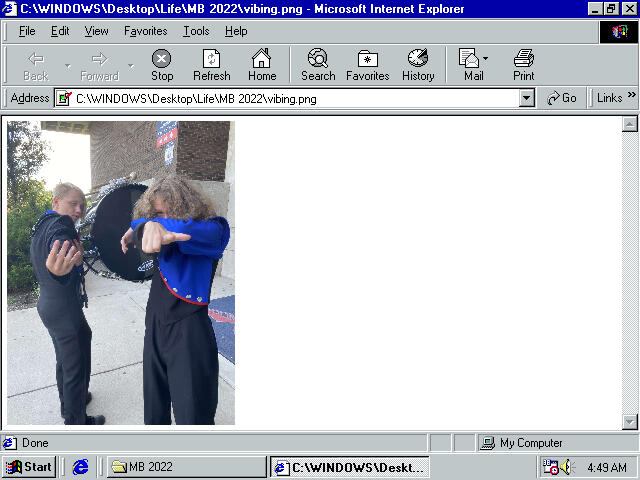This screenshot has width=640, height=480.
Task: Click the vertical scrollbar down arrow
Action: (x=630, y=422)
